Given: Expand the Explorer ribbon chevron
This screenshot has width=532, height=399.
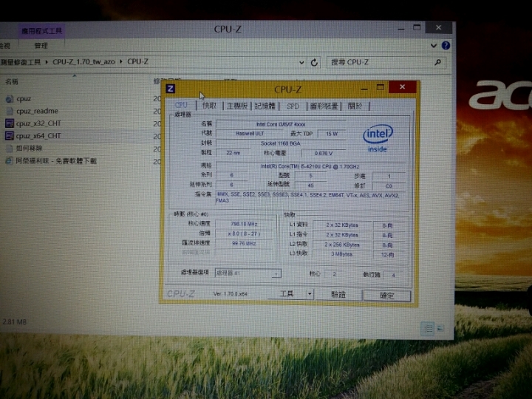Looking at the screenshot, I should pyautogui.click(x=433, y=46).
